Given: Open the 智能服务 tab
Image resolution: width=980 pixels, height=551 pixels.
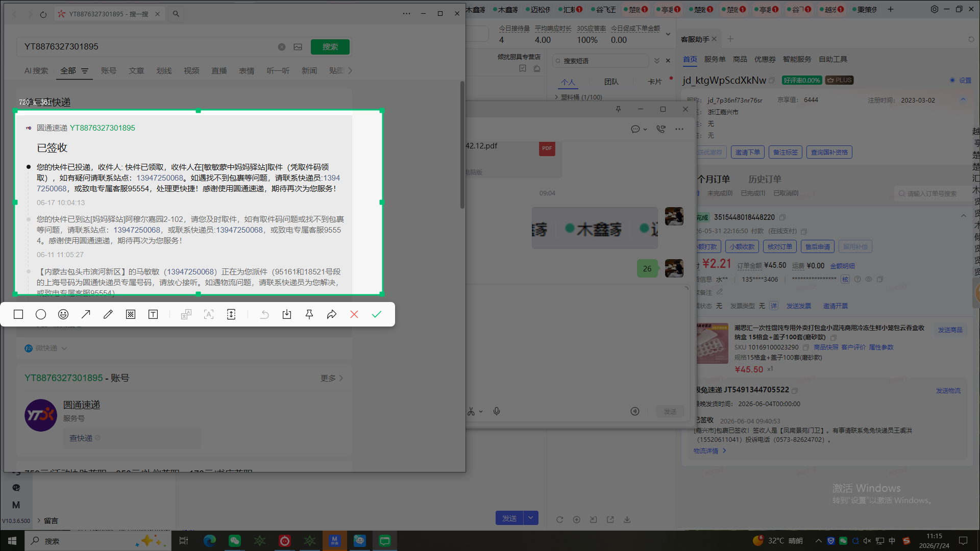Looking at the screenshot, I should (x=797, y=59).
